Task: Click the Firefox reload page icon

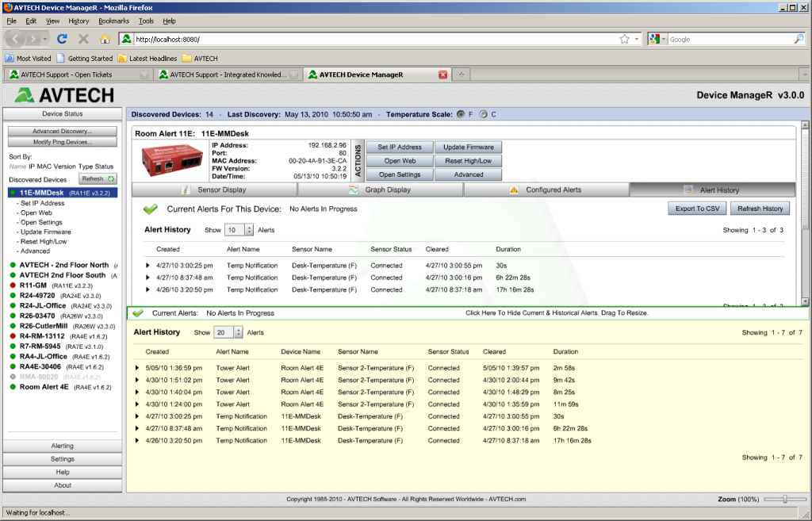Action: pos(62,38)
